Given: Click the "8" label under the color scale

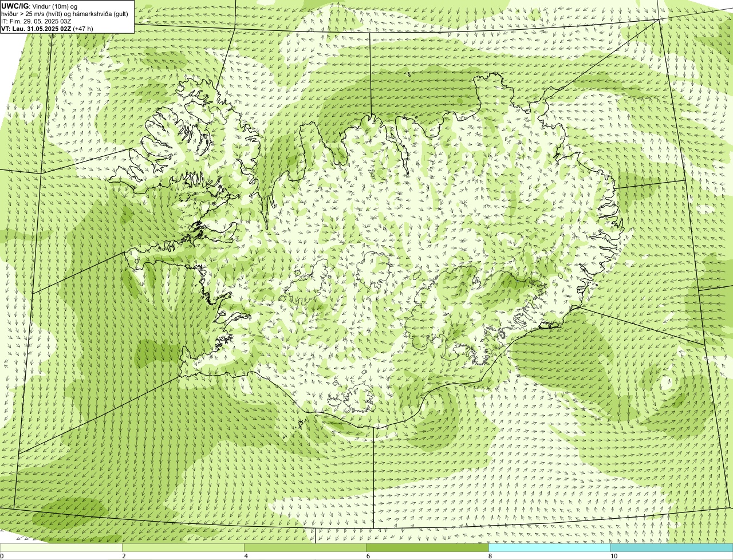Looking at the screenshot, I should (490, 556).
